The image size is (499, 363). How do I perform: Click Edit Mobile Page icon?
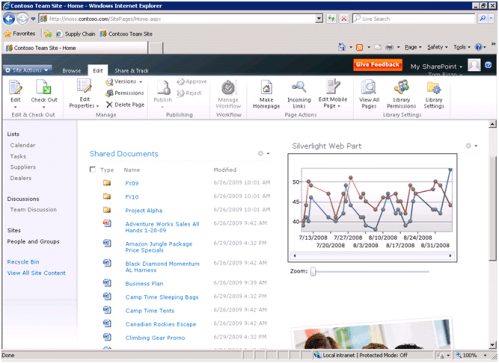[x=333, y=87]
